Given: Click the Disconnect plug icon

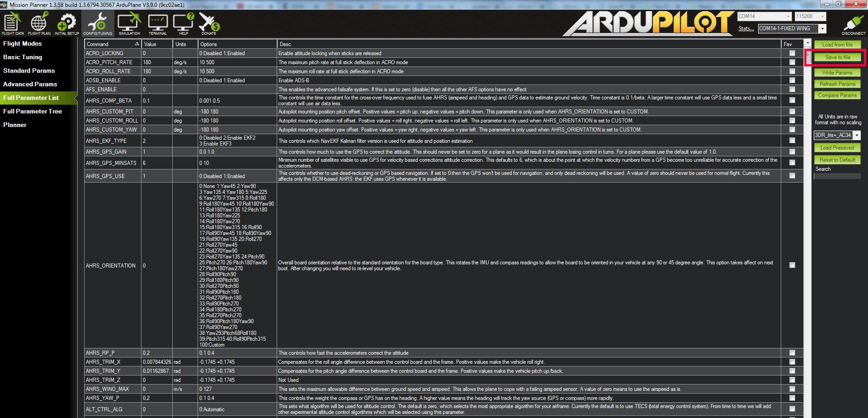Looking at the screenshot, I should click(x=853, y=24).
